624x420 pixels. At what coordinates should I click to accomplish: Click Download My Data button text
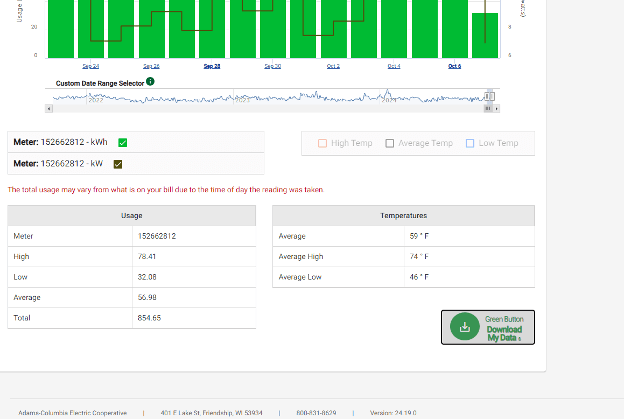pos(504,334)
